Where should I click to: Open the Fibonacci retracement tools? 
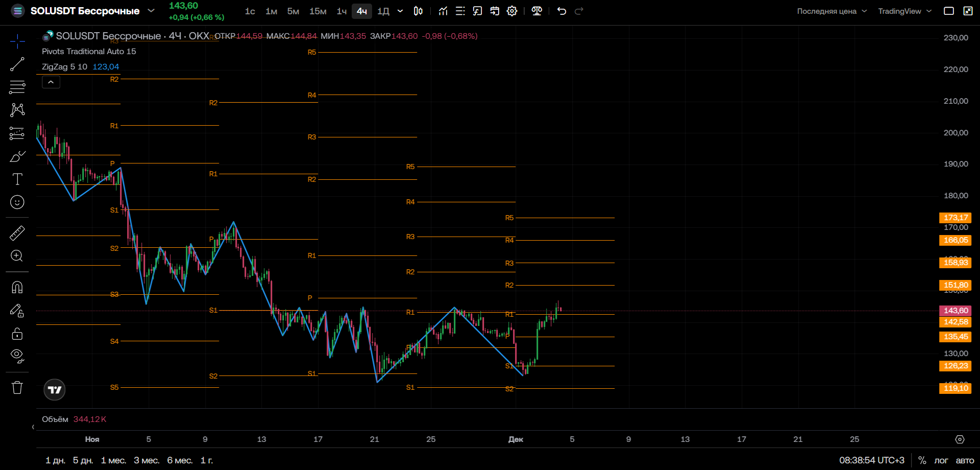click(17, 87)
